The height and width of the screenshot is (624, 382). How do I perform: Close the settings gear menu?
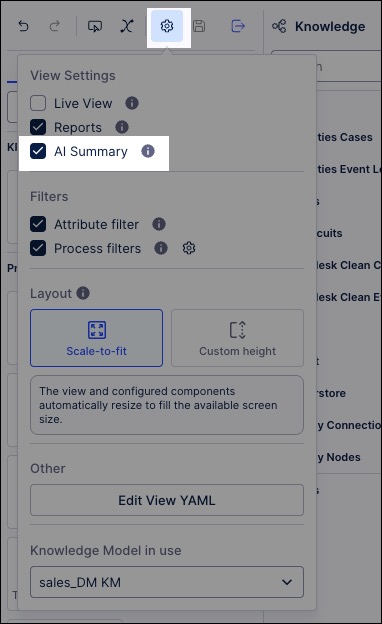pos(167,26)
